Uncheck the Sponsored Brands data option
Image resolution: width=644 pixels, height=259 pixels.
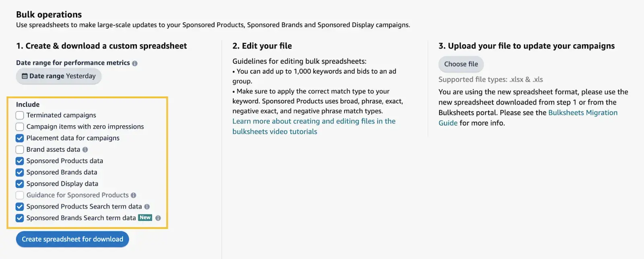click(x=20, y=173)
